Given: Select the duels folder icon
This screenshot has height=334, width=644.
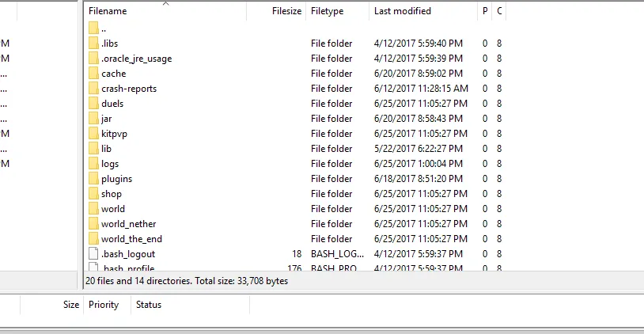Looking at the screenshot, I should 93,104.
